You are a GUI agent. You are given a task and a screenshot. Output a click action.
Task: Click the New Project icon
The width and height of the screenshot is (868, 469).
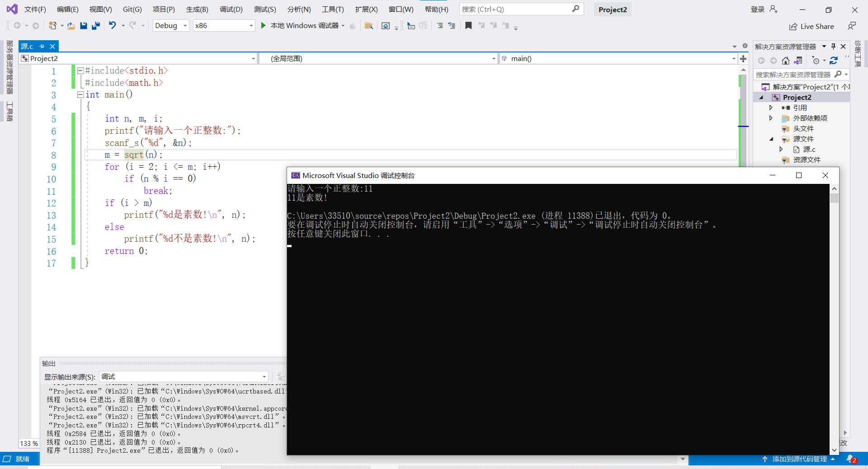click(53, 26)
